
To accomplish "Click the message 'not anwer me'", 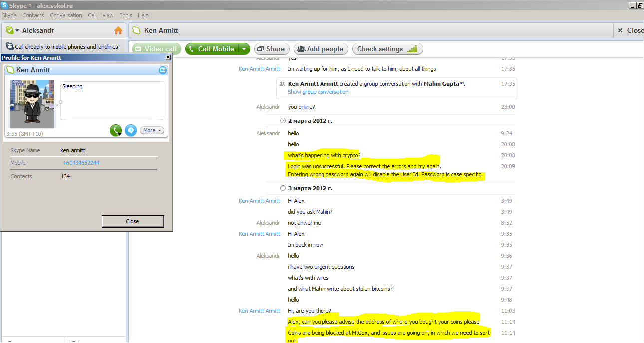I will point(304,223).
